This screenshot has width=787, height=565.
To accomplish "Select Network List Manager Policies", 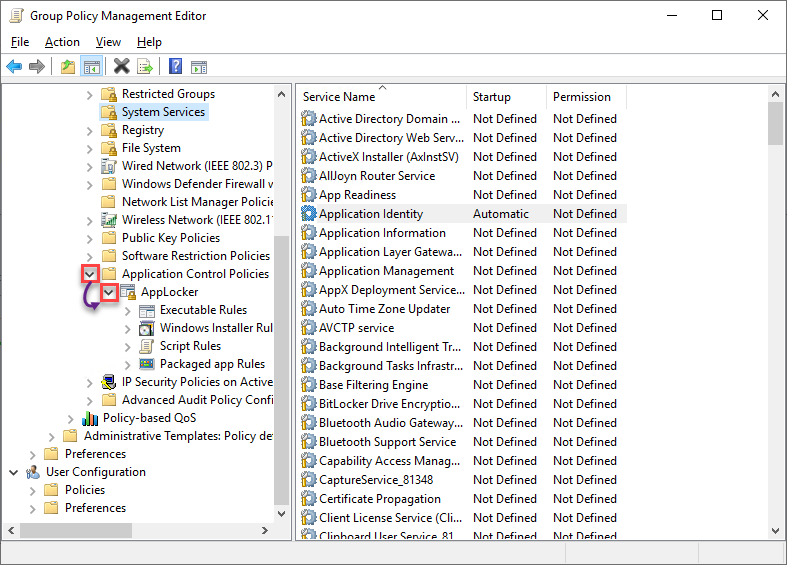I will pyautogui.click(x=197, y=202).
